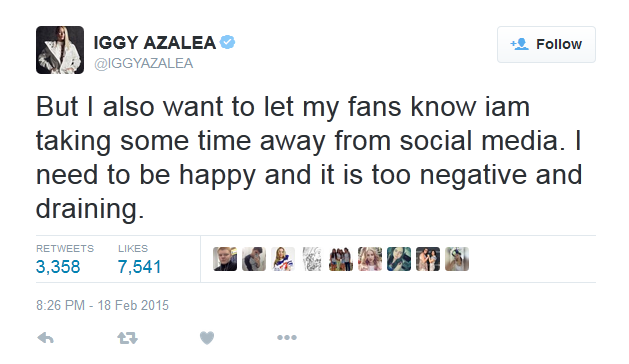The height and width of the screenshot is (364, 629).
Task: Open the sketch drawing avatar thumbnail
Action: point(312,259)
